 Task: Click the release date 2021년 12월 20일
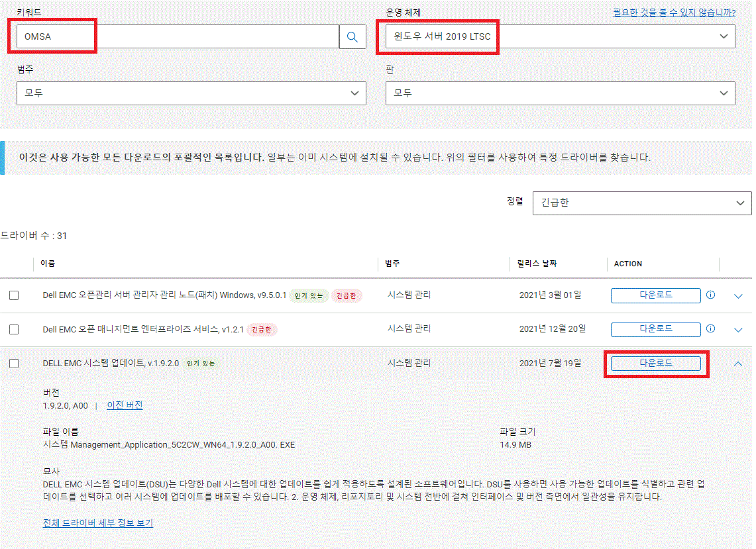tap(553, 328)
